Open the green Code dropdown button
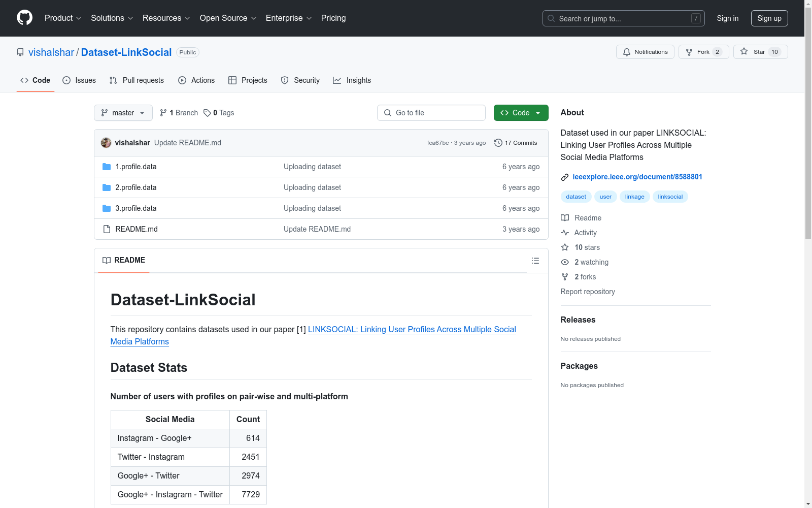812x508 pixels. pyautogui.click(x=521, y=113)
